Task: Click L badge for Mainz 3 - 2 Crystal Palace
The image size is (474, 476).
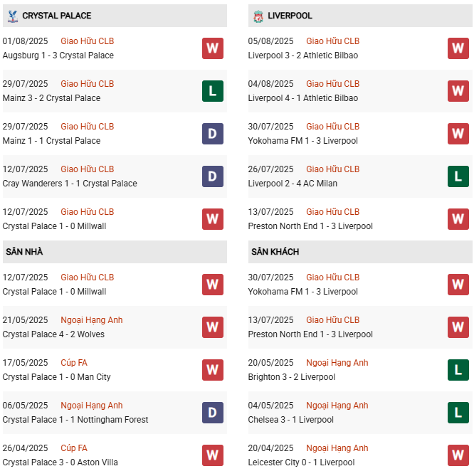Action: [212, 91]
